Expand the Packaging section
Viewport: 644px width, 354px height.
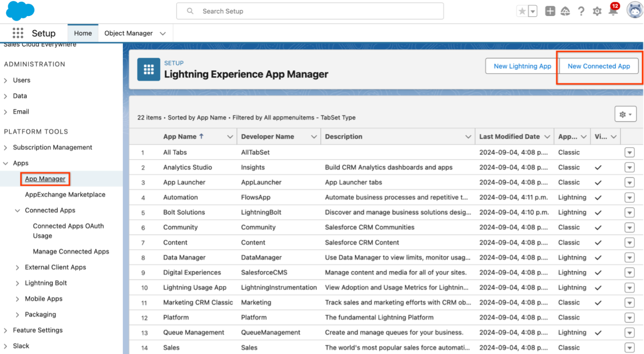17,315
